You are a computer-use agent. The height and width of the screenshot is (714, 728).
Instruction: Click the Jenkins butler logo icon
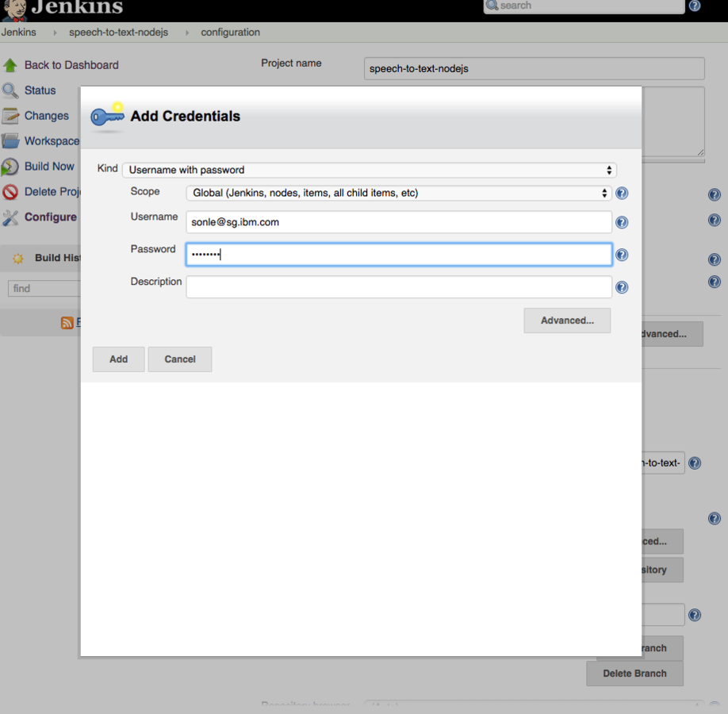[x=14, y=10]
